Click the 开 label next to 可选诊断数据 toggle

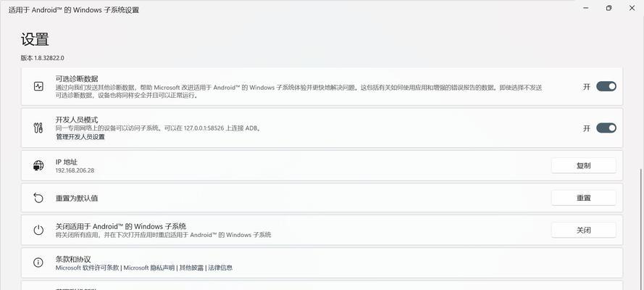coord(587,87)
